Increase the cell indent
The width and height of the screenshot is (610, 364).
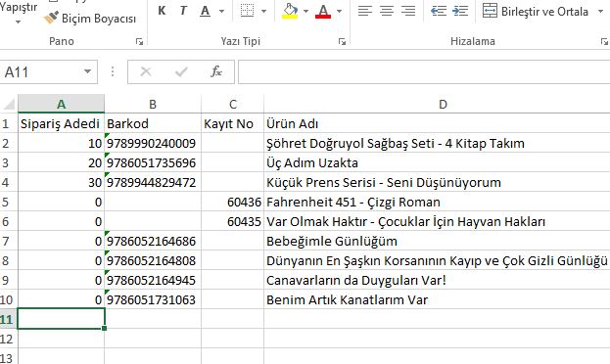[x=460, y=11]
